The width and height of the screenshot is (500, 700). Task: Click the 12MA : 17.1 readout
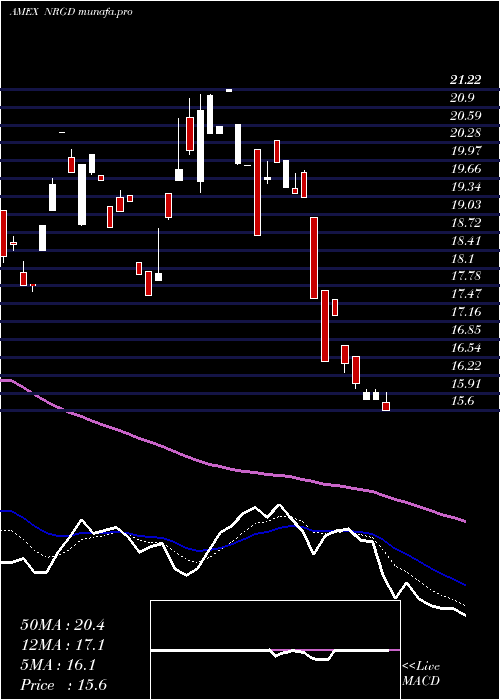(x=62, y=645)
